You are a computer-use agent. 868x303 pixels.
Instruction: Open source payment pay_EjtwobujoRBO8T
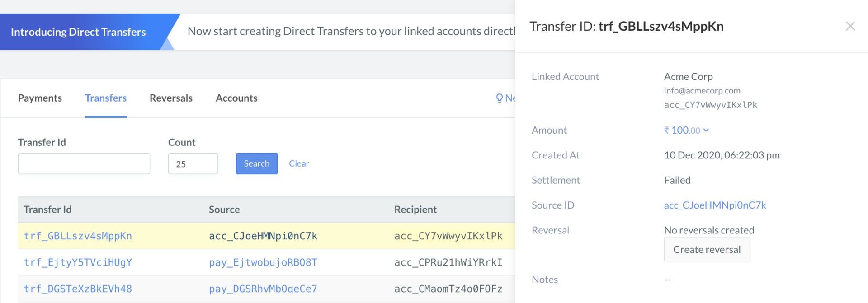point(263,262)
